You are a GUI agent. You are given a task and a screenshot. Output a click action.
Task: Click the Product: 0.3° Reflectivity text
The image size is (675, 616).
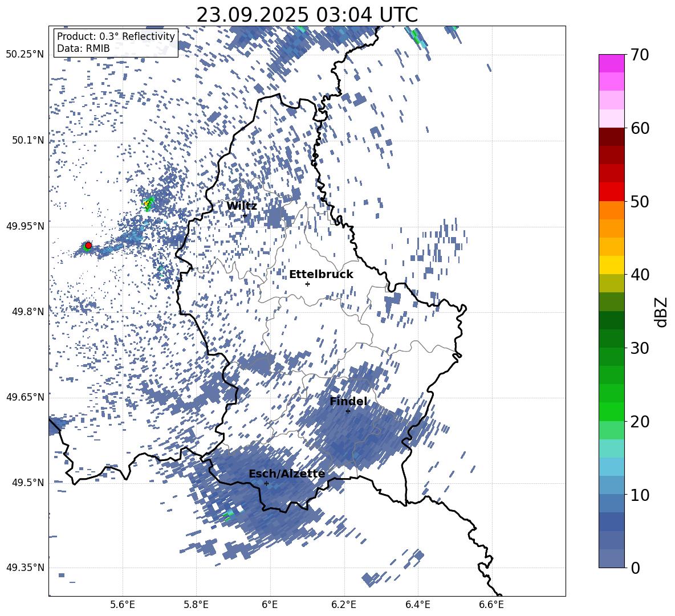pyautogui.click(x=116, y=36)
